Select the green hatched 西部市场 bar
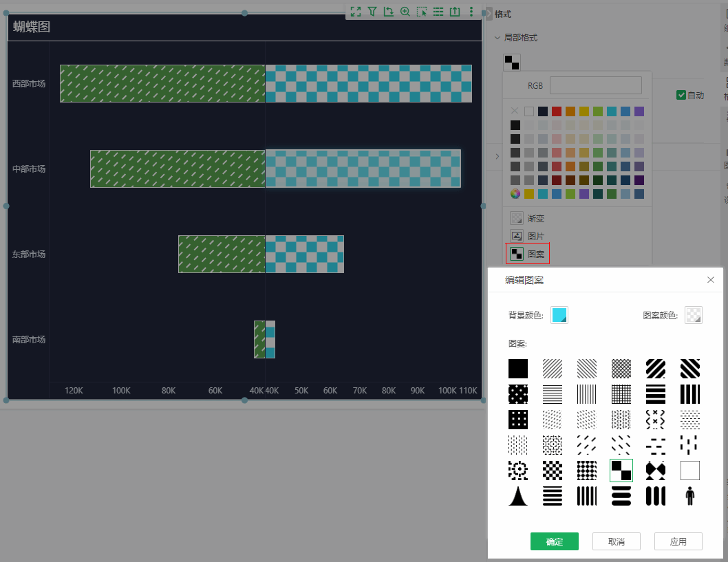The height and width of the screenshot is (562, 728). point(162,83)
